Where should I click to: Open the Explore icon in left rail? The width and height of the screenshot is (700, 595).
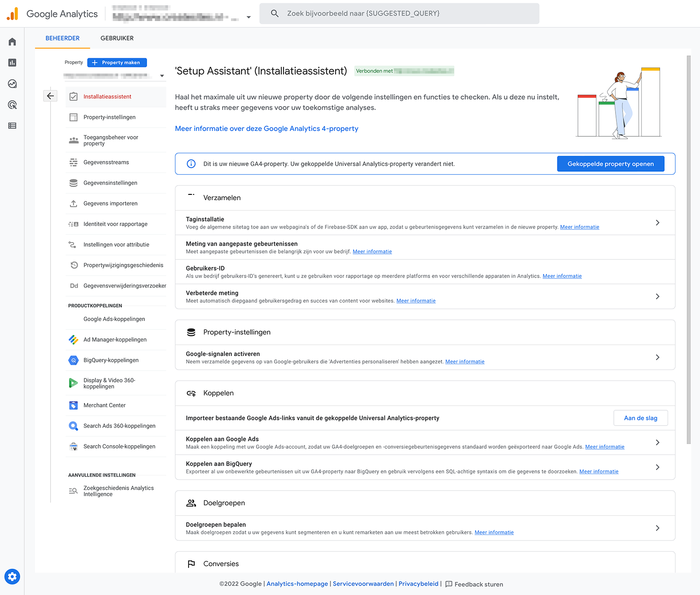[x=12, y=84]
